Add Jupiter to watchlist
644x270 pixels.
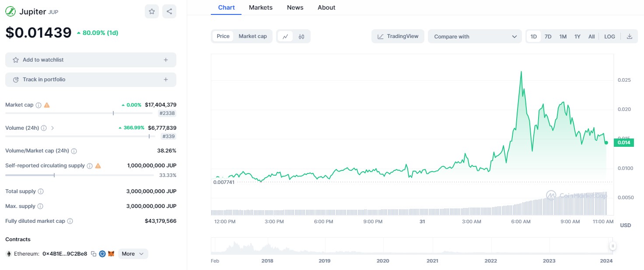coord(91,60)
